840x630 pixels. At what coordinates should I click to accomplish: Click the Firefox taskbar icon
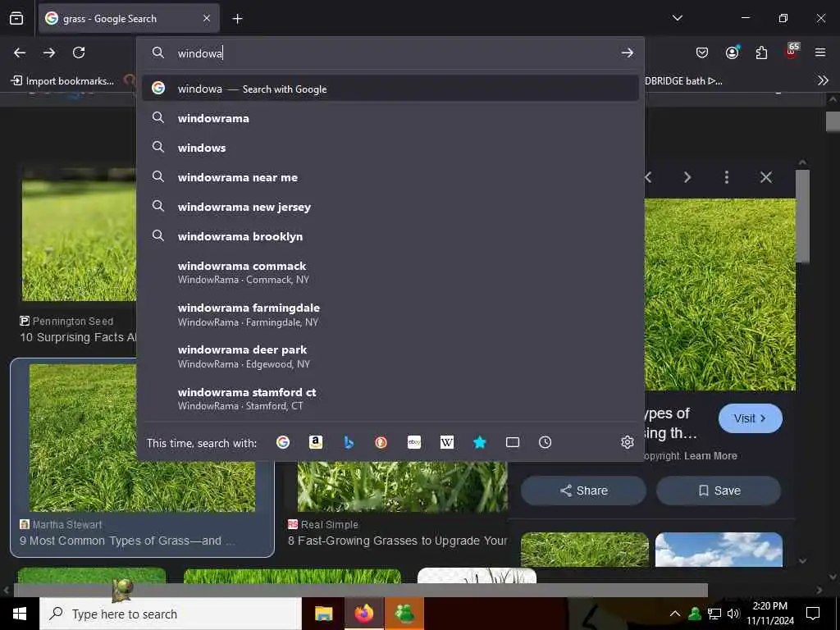364,614
